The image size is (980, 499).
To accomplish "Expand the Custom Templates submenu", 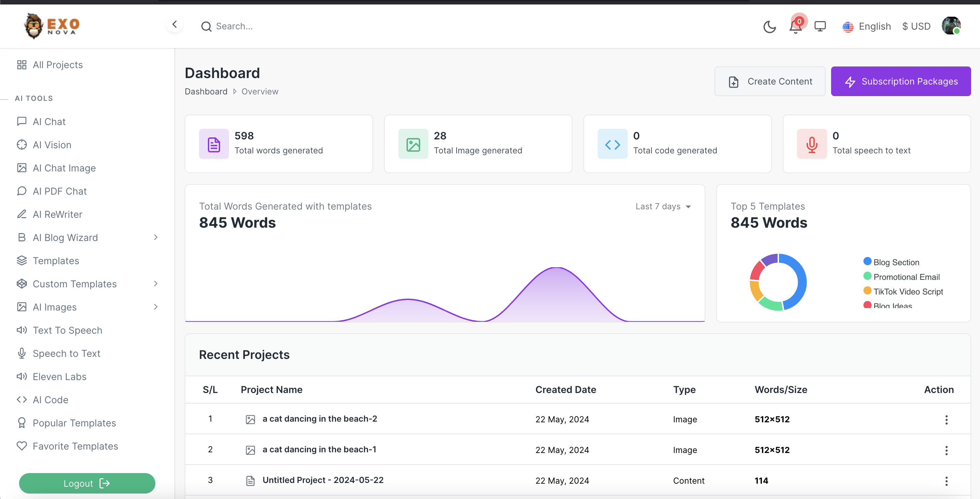I will point(156,284).
